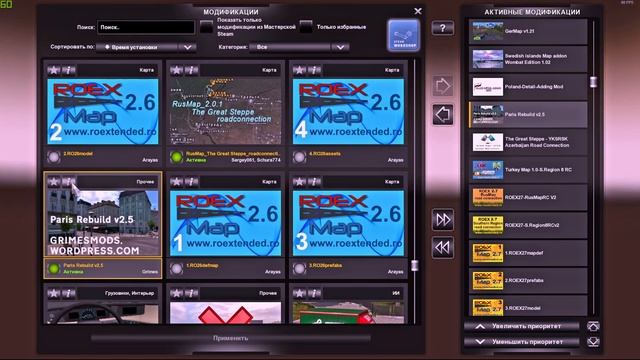
Task: Show info for the ИИ category card
Action: pyautogui.click(x=314, y=293)
